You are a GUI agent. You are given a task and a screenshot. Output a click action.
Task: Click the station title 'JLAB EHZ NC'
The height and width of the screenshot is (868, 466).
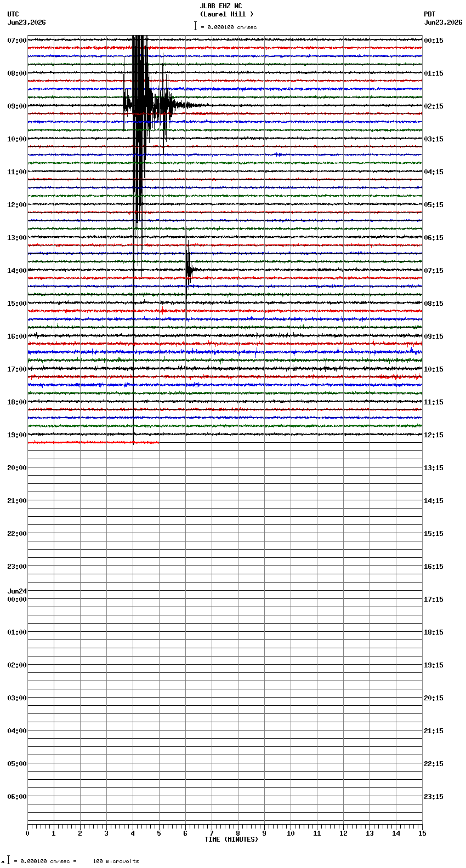(x=220, y=6)
